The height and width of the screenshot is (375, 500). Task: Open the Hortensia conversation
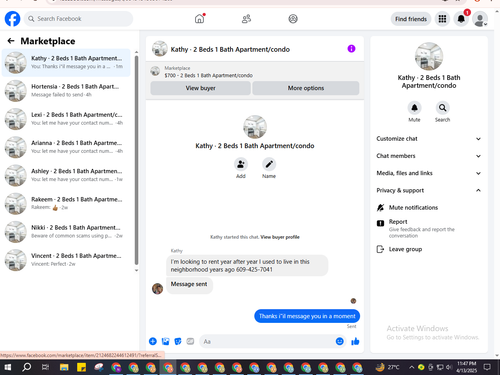pyautogui.click(x=66, y=90)
